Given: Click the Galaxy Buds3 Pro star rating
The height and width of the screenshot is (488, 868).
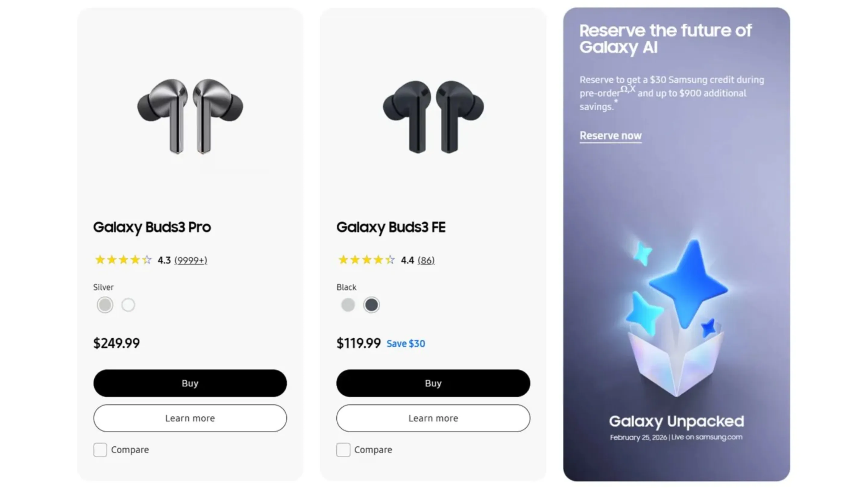Looking at the screenshot, I should pyautogui.click(x=123, y=260).
